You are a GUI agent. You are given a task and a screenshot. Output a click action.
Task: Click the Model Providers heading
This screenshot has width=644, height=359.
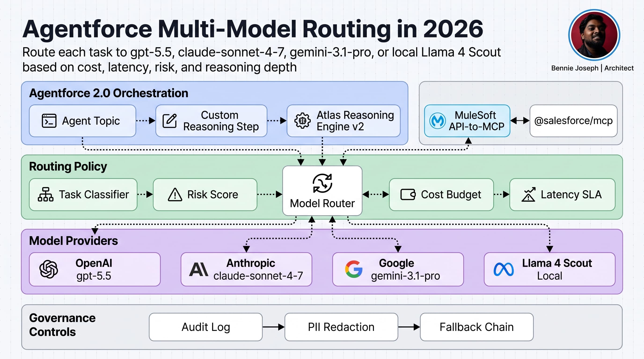coord(73,241)
